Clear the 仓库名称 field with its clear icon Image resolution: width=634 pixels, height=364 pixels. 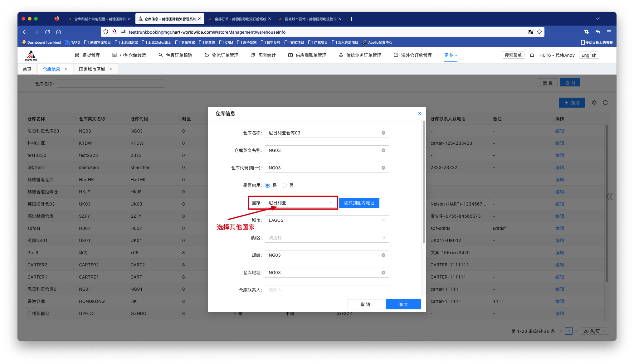383,133
